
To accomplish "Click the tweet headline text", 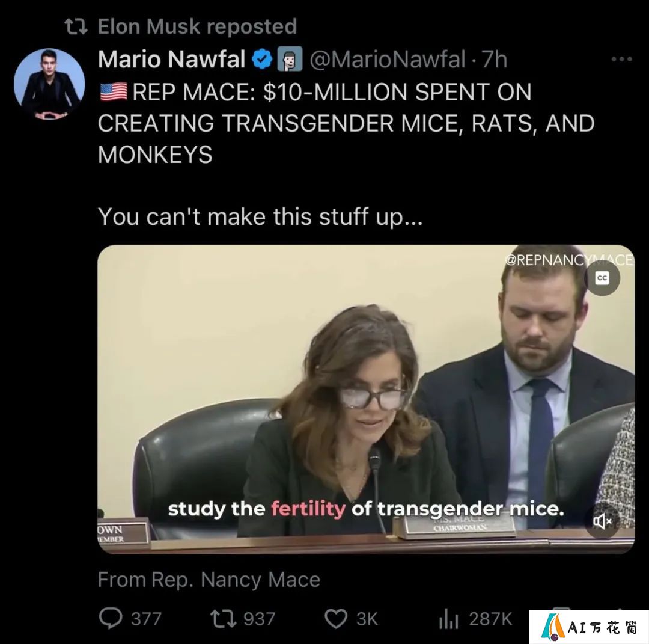I will (346, 123).
